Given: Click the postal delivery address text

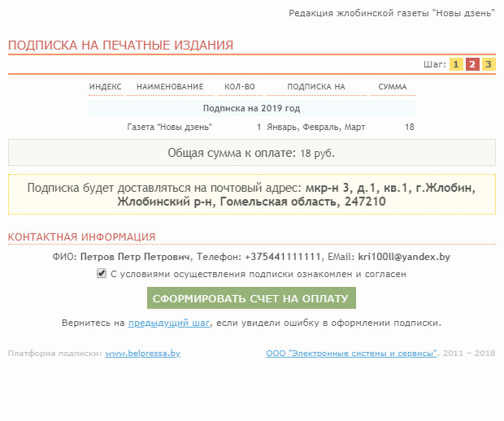Looking at the screenshot, I should (x=252, y=194).
